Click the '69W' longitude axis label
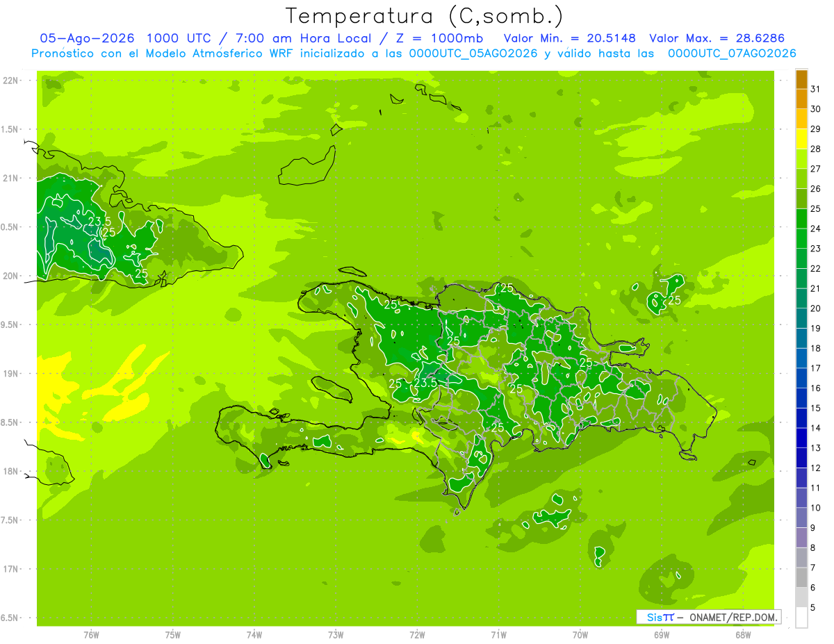This screenshot has width=834, height=644. click(x=662, y=634)
